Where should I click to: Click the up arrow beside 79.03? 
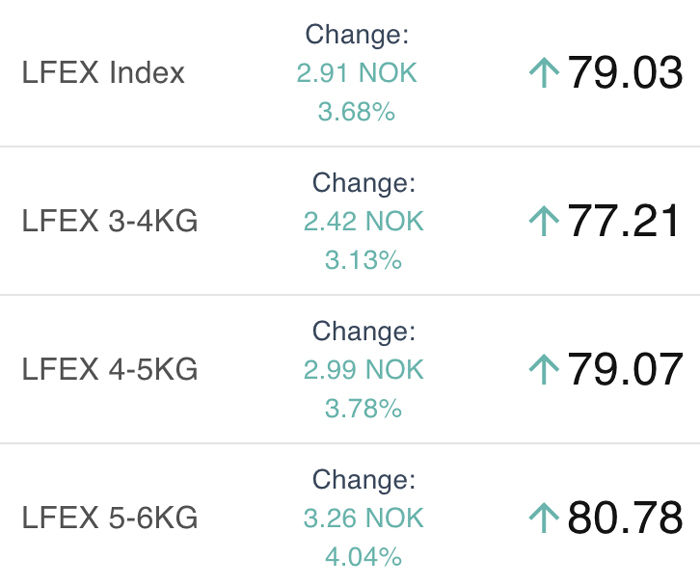point(544,72)
